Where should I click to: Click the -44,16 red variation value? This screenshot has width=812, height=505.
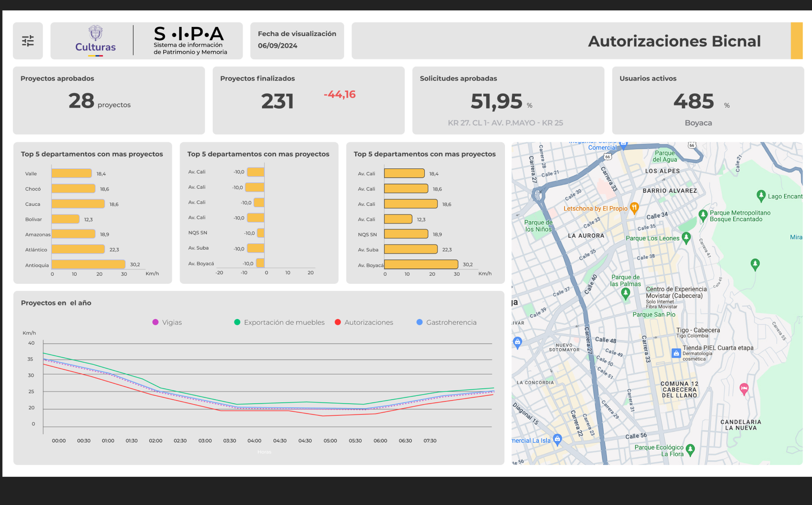[x=339, y=95]
